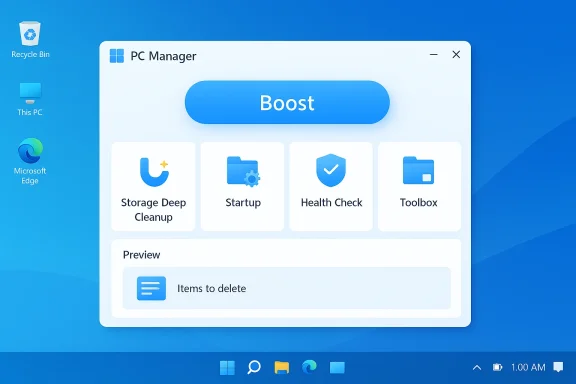Click the battery tray icon
576x384 pixels.
pyautogui.click(x=497, y=367)
